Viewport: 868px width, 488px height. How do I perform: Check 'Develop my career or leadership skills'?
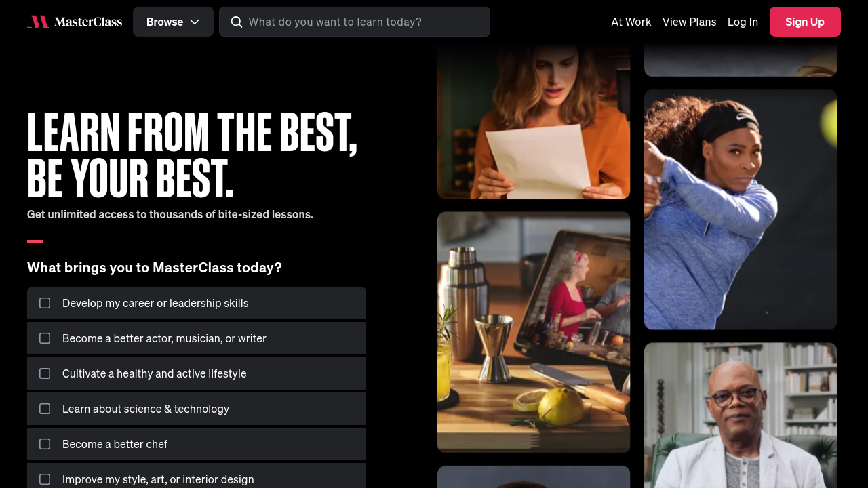coord(45,303)
